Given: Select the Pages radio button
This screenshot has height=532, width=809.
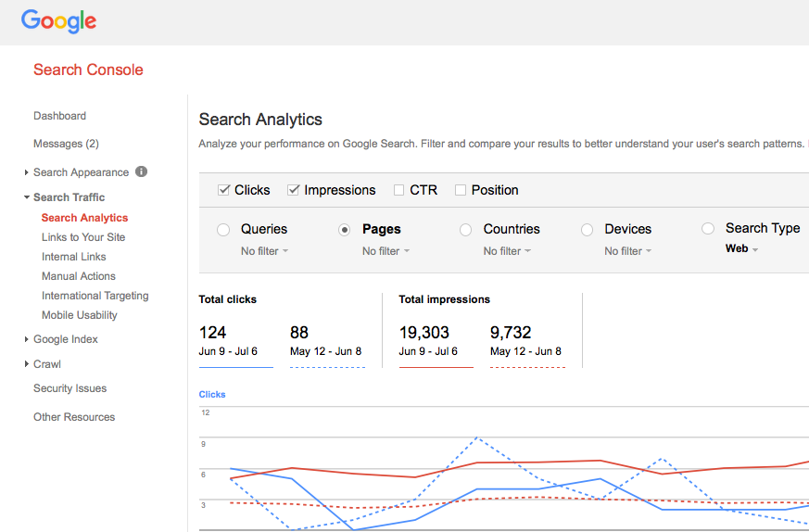Looking at the screenshot, I should pos(344,230).
